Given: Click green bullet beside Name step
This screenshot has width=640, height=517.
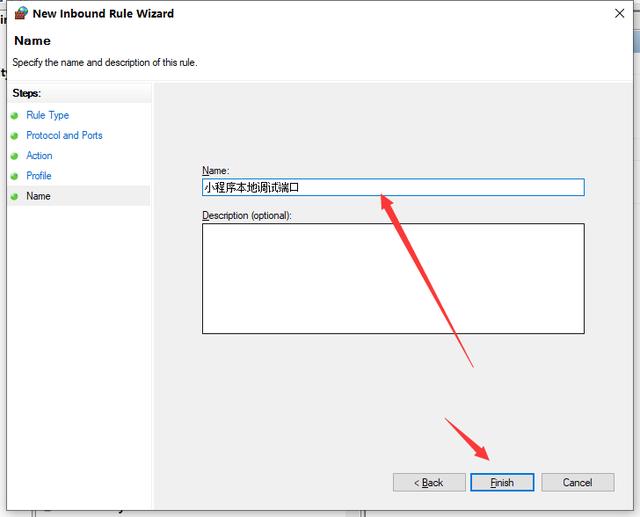Looking at the screenshot, I should click(14, 196).
